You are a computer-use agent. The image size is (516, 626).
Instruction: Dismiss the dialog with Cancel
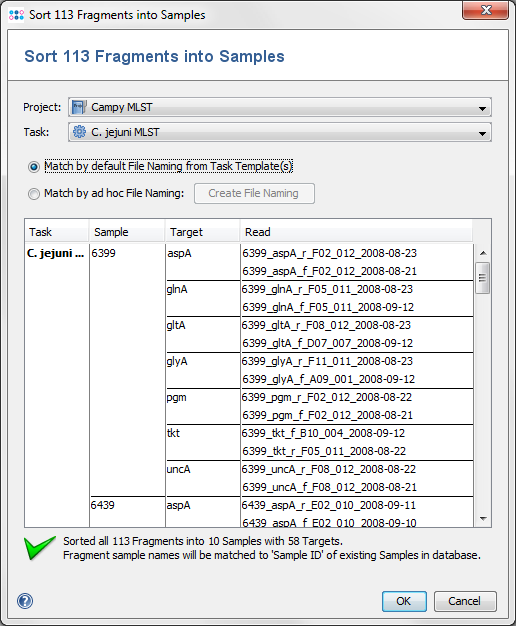tap(465, 601)
